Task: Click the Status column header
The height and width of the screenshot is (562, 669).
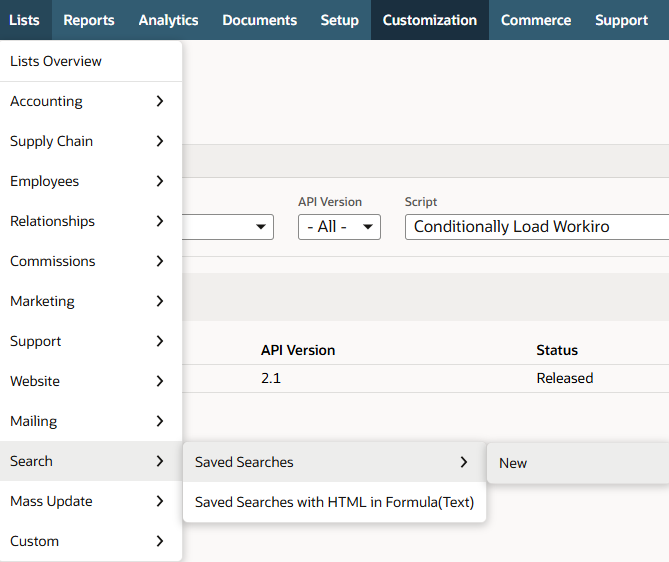Action: (x=557, y=350)
